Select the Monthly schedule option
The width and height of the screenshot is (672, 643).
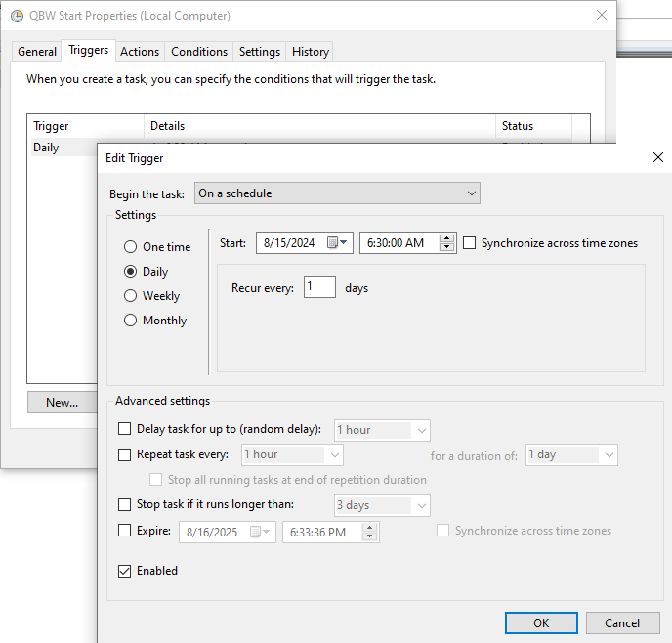click(131, 321)
